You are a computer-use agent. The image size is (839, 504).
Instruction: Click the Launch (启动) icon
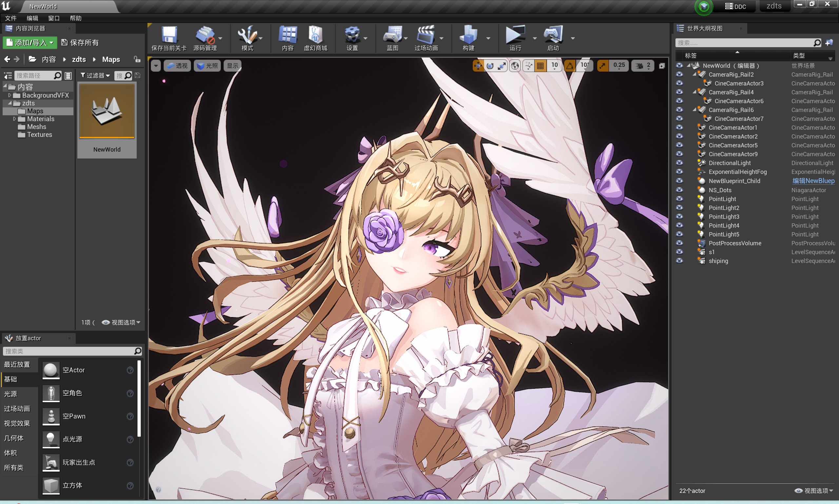553,35
